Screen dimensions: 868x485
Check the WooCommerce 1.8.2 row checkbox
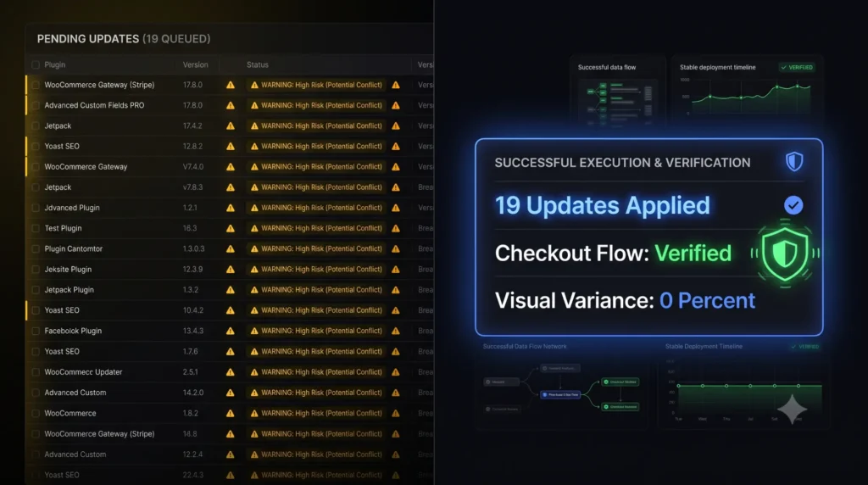point(36,413)
